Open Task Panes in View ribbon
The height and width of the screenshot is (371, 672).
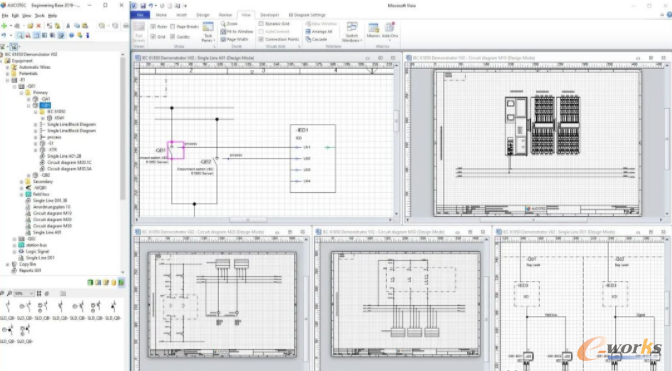pos(208,33)
